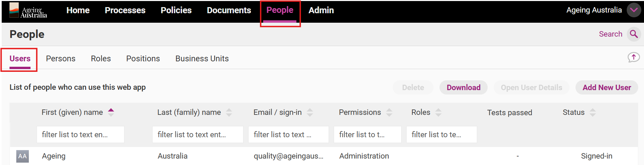Switch to the Persons tab
The width and height of the screenshot is (644, 165).
click(61, 59)
